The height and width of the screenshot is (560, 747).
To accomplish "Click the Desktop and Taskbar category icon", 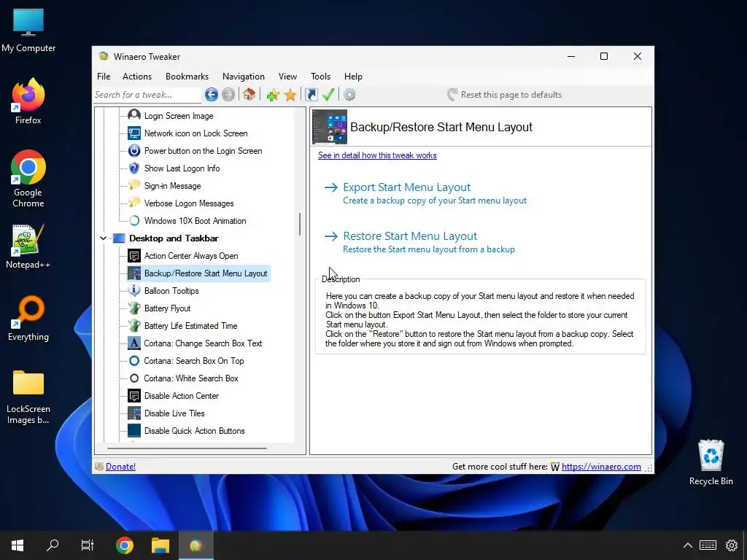I will 119,238.
